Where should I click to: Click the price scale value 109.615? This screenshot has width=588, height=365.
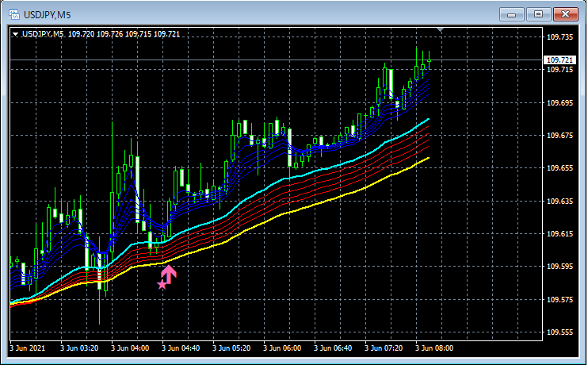pyautogui.click(x=560, y=233)
